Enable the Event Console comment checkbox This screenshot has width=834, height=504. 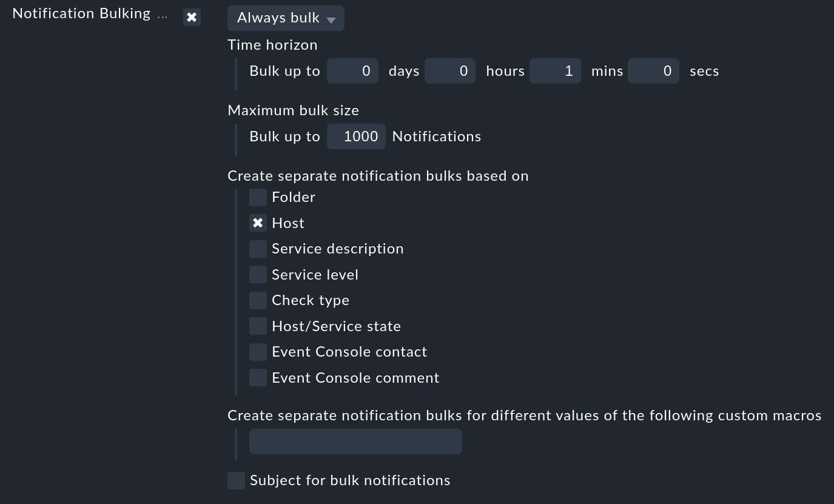tap(258, 377)
